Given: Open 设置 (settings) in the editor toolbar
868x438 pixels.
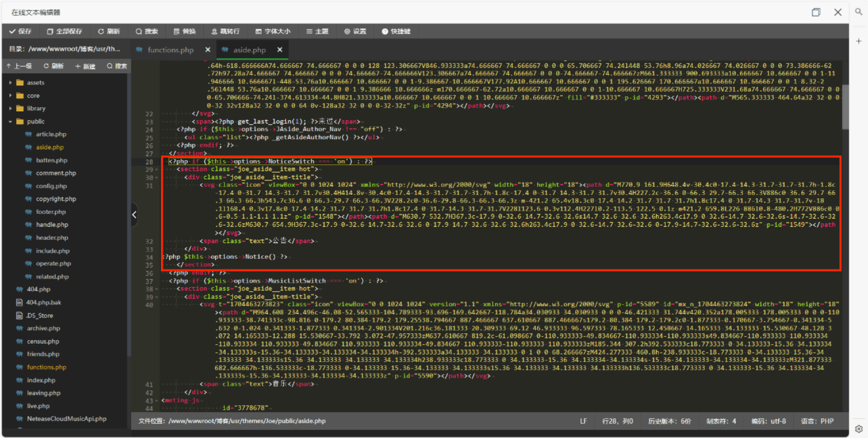Looking at the screenshot, I should coord(355,31).
